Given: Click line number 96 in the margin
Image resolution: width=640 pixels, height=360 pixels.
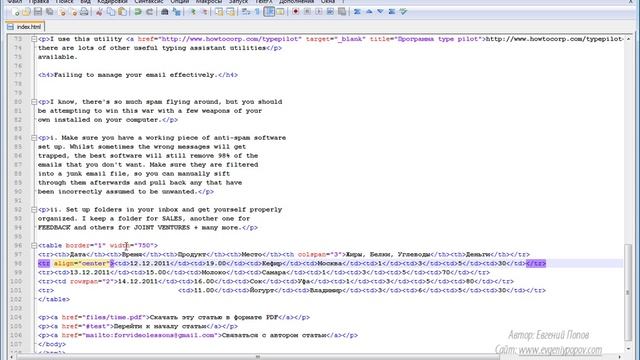Looking at the screenshot, I should 18,246.
